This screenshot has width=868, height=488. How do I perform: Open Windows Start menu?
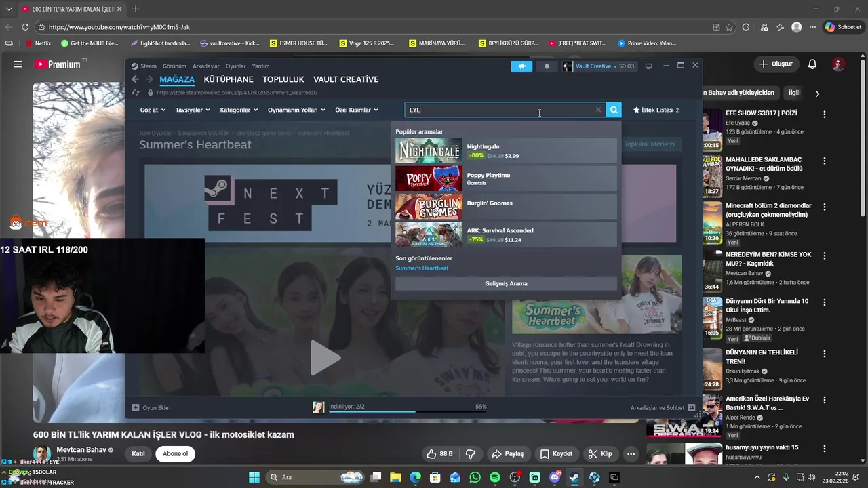(x=254, y=477)
